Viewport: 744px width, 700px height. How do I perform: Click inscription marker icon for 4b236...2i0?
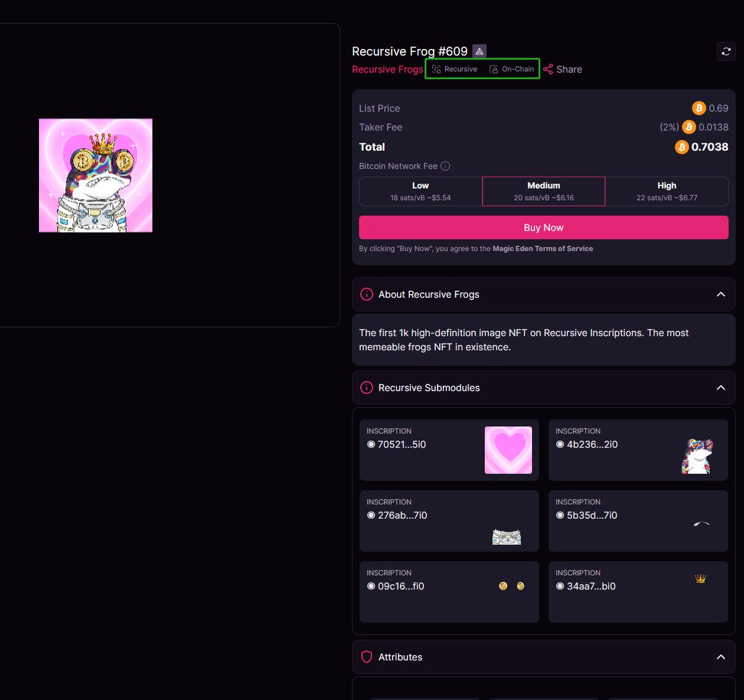tap(560, 445)
